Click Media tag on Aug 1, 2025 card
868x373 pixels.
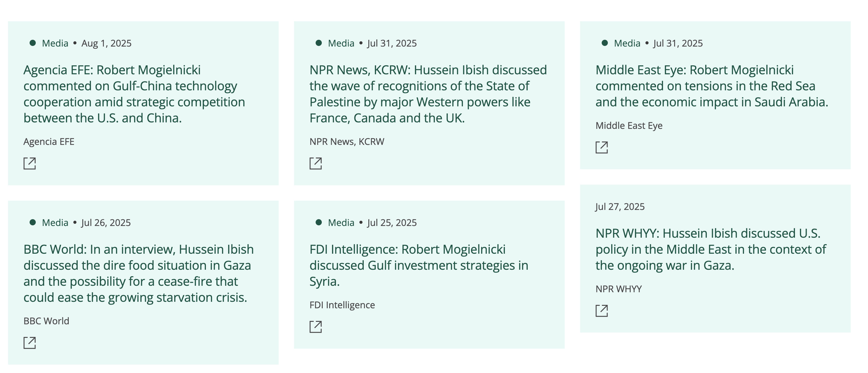55,43
